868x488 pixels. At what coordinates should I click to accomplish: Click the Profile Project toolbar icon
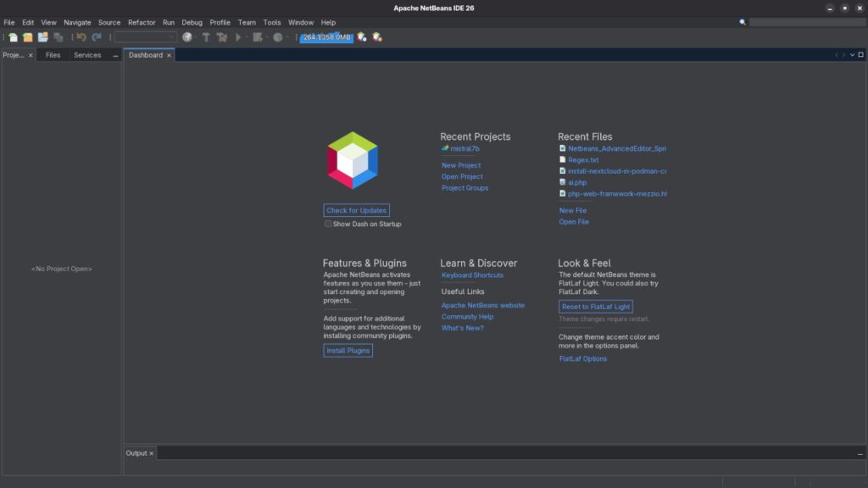(x=278, y=37)
